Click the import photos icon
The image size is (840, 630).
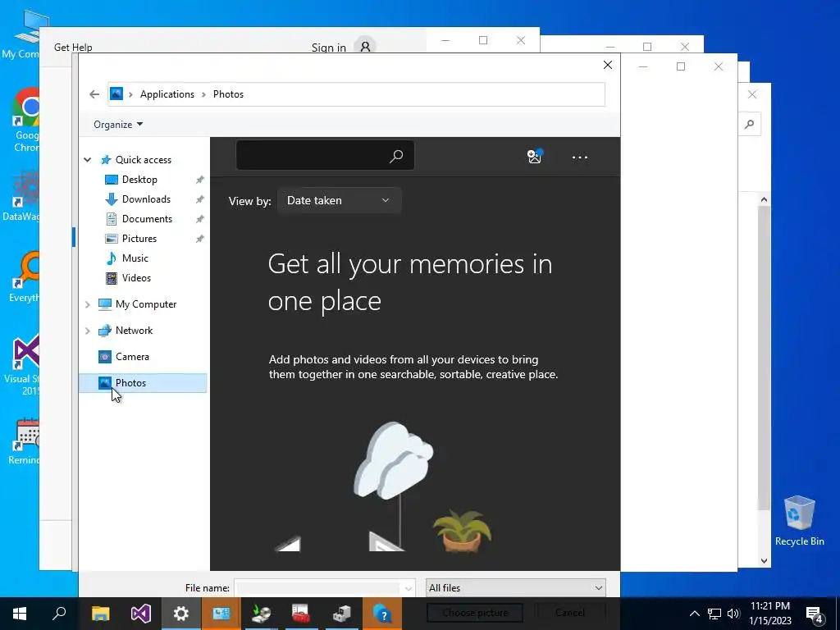pyautogui.click(x=535, y=156)
